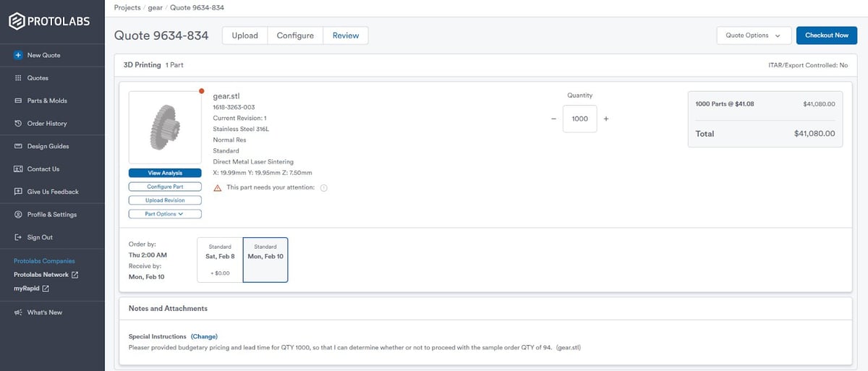Click the attention warning triangle icon

(x=218, y=187)
